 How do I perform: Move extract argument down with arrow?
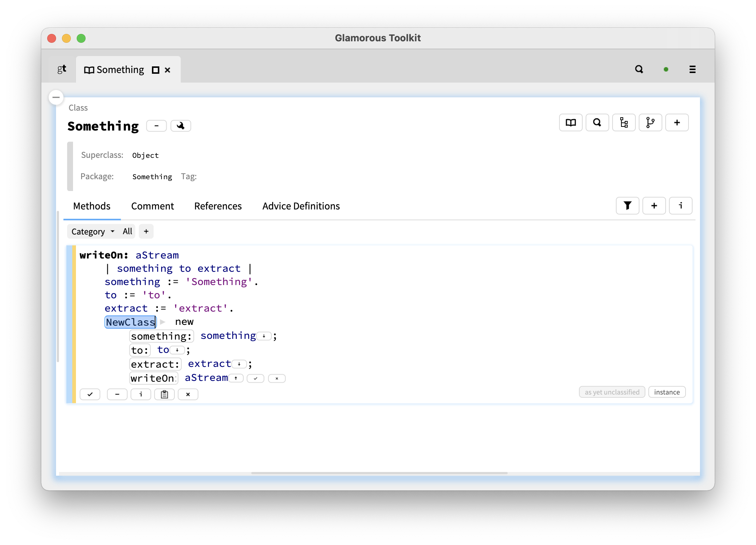click(x=239, y=364)
